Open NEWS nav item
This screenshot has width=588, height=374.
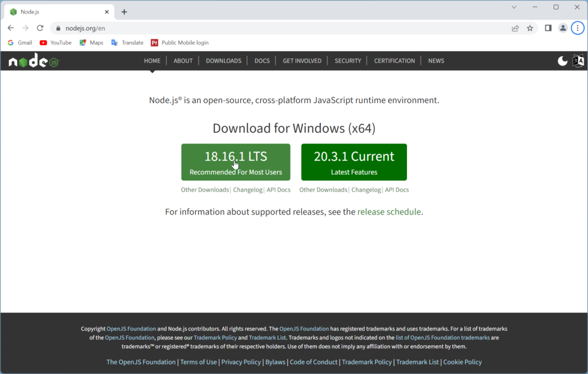click(x=436, y=61)
